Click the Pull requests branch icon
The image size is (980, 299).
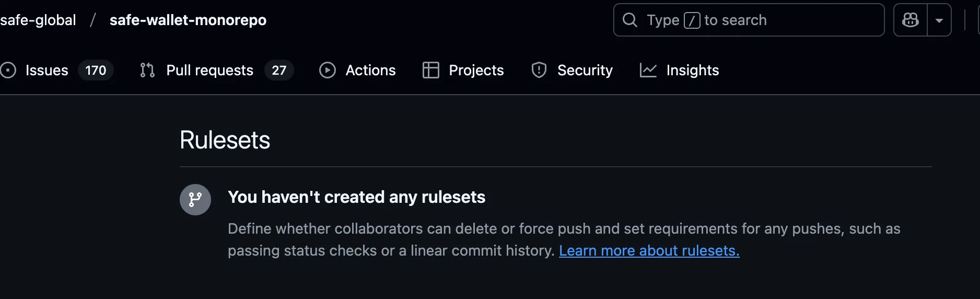pyautogui.click(x=147, y=70)
